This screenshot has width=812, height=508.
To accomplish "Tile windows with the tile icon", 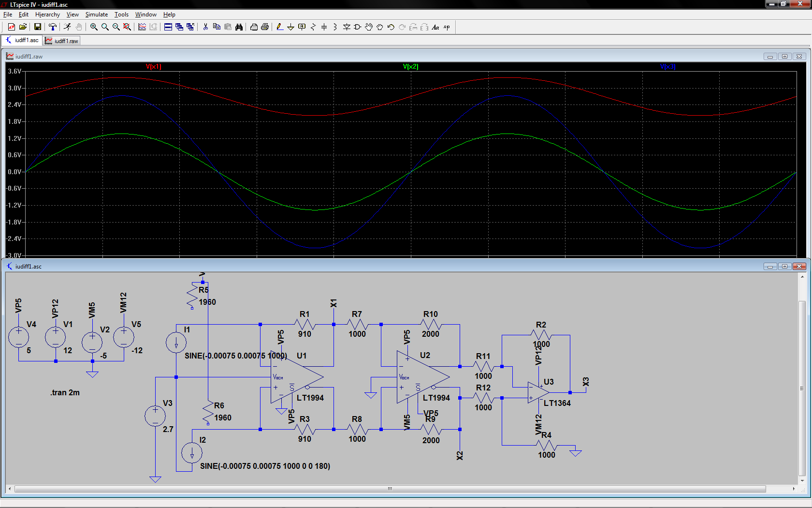I will 168,27.
